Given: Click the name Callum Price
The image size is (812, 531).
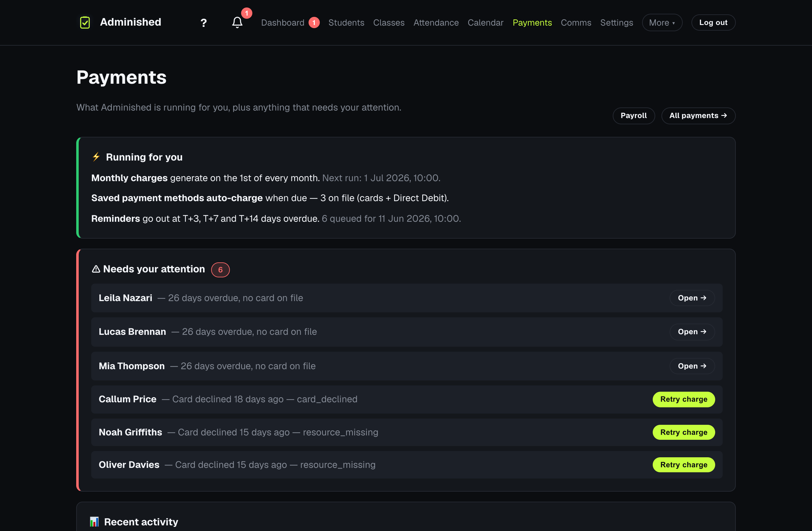Looking at the screenshot, I should point(128,399).
